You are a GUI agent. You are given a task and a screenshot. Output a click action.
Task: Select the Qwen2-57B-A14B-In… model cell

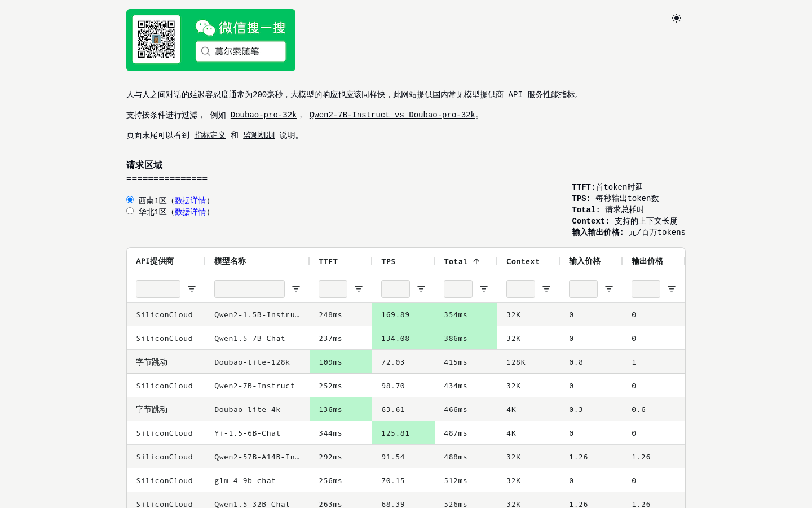pyautogui.click(x=257, y=457)
